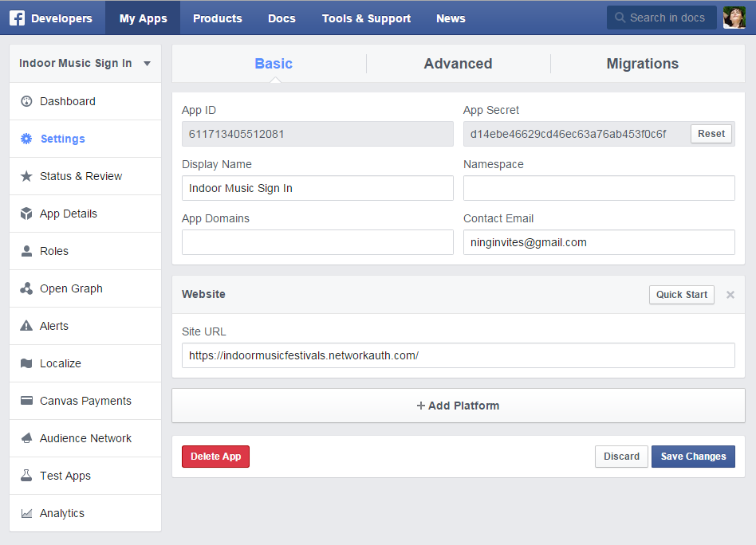The image size is (756, 545).
Task: Click the Quick Start button
Action: click(682, 295)
